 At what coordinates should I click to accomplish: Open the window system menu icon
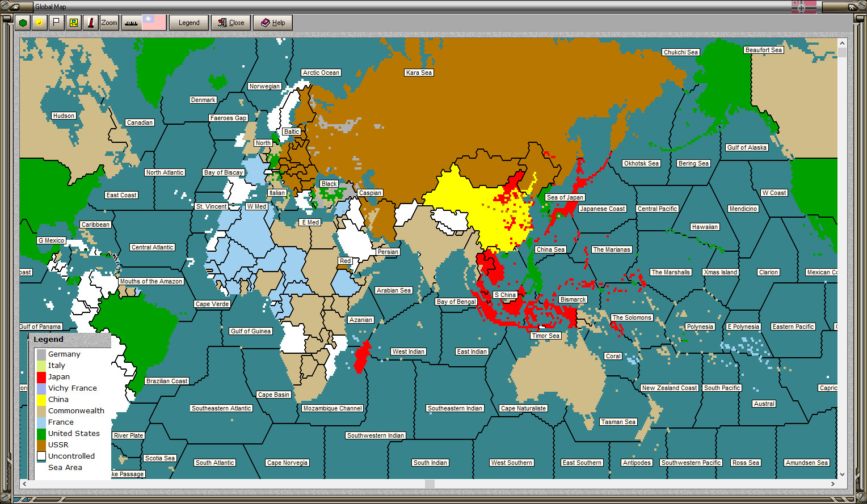pos(5,6)
